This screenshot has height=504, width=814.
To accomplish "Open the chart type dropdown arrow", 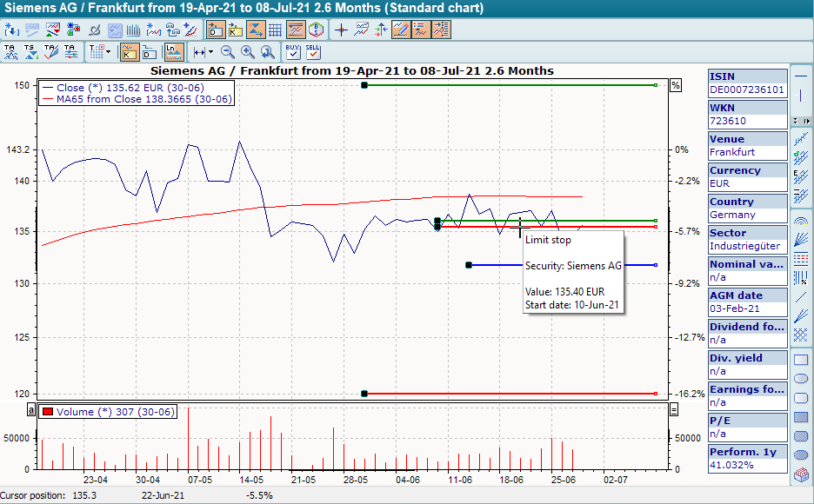I will pos(108,52).
